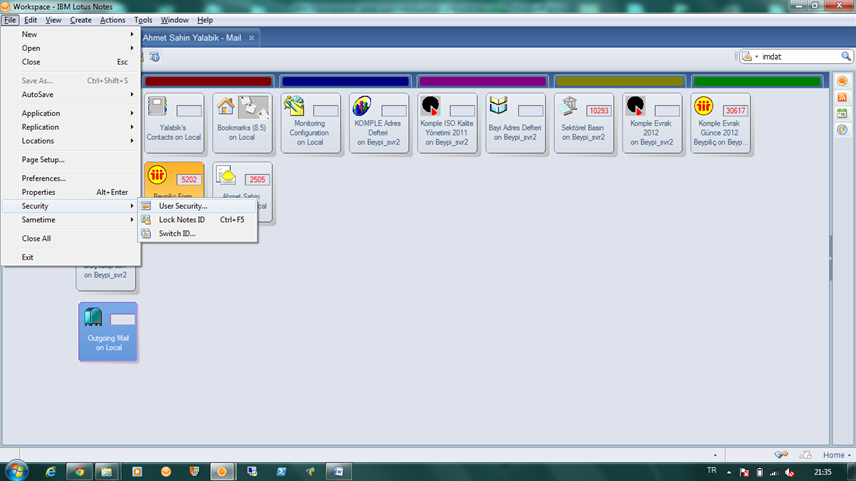Open the Create menu
The image size is (856, 481).
[80, 20]
